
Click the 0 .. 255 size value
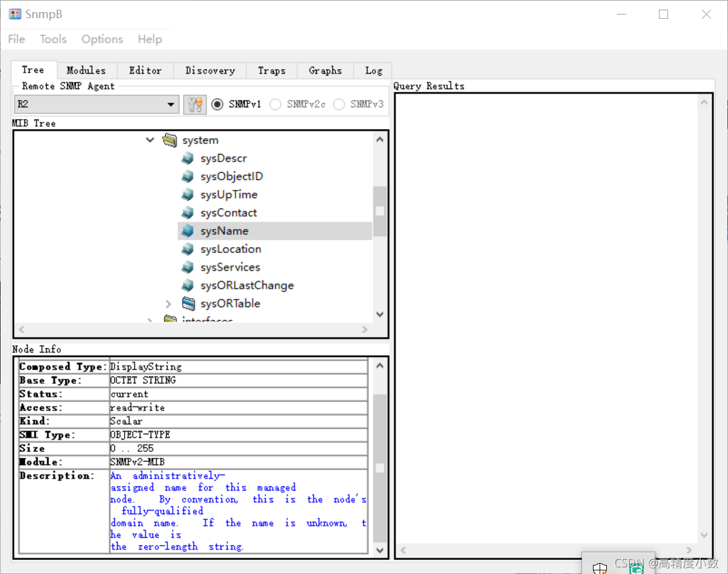132,449
